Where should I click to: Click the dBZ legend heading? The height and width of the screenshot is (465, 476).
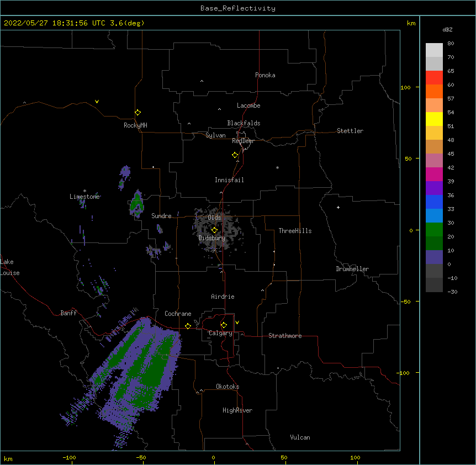[447, 29]
